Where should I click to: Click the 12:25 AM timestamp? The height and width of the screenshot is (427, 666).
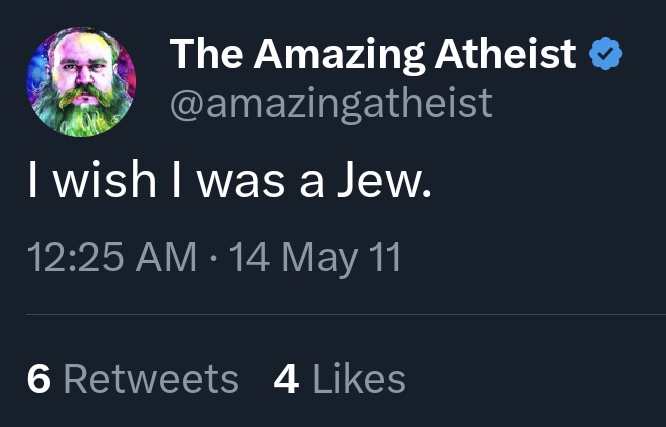(x=112, y=257)
